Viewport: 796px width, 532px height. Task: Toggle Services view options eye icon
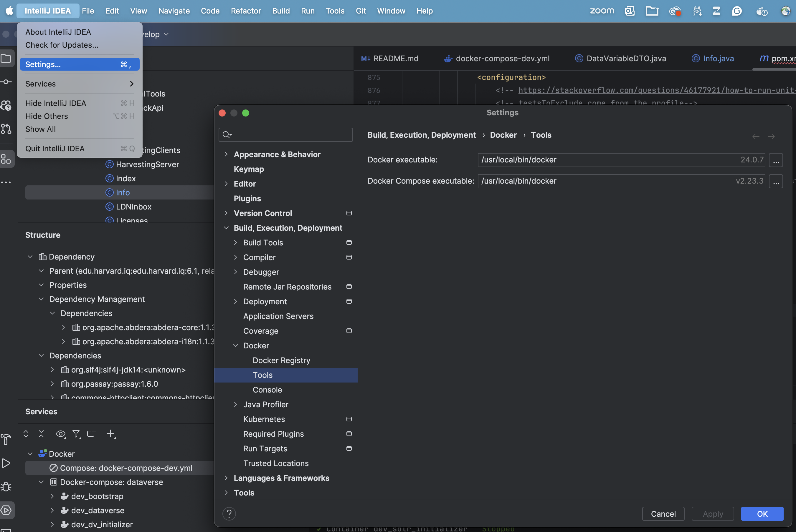60,434
